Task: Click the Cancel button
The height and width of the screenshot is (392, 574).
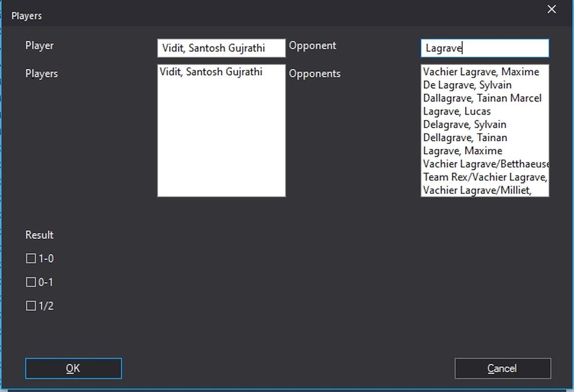Action: (502, 368)
